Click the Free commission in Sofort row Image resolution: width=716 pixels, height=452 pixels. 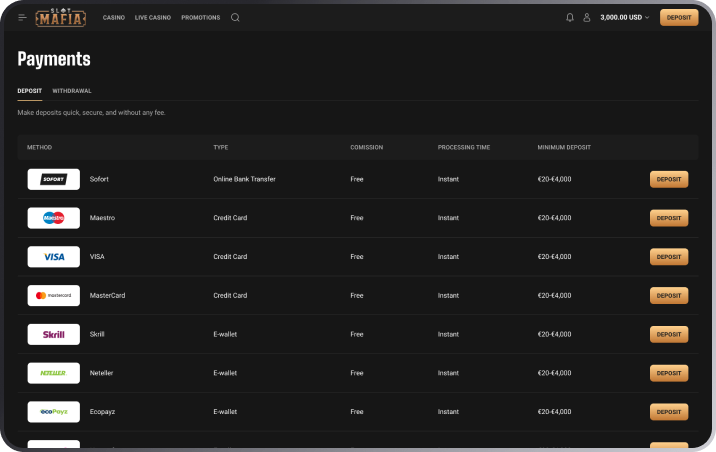point(357,179)
